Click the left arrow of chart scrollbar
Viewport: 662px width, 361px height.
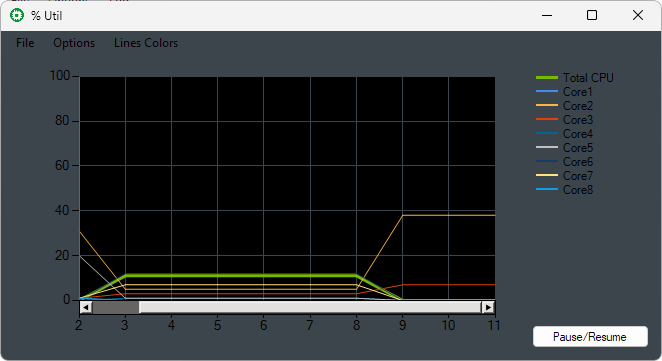pos(86,307)
